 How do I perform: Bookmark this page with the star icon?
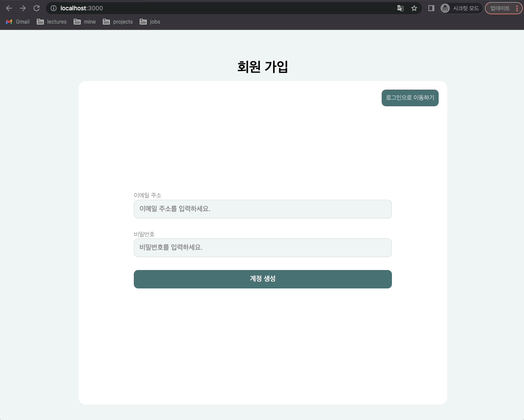tap(414, 8)
